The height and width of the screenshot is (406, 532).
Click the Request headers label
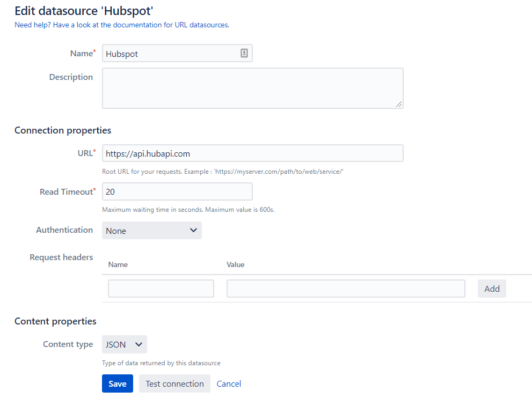(61, 257)
